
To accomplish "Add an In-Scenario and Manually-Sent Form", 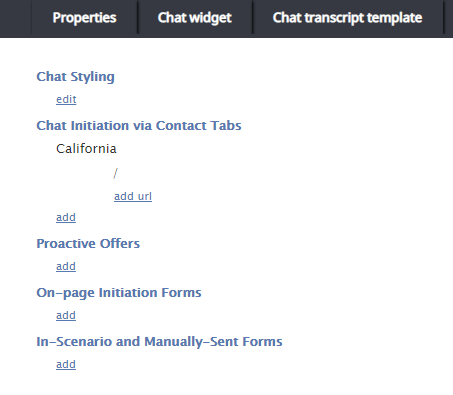I will coord(66,364).
